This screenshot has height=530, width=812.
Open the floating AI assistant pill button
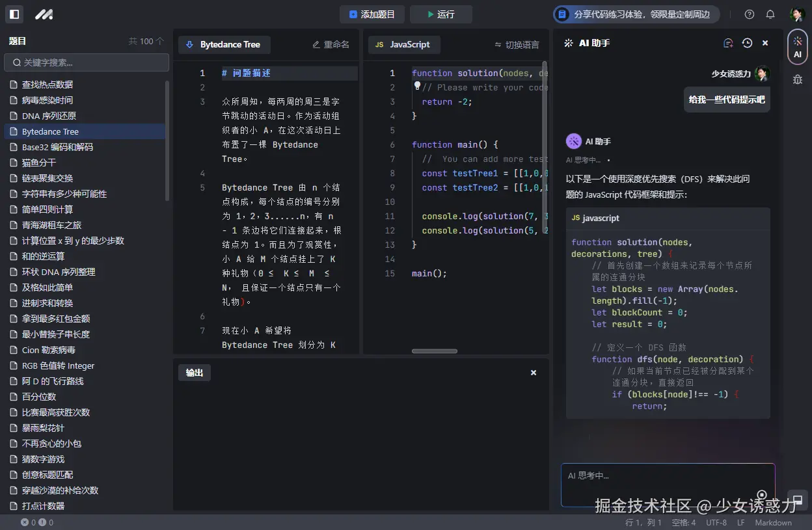click(798, 46)
